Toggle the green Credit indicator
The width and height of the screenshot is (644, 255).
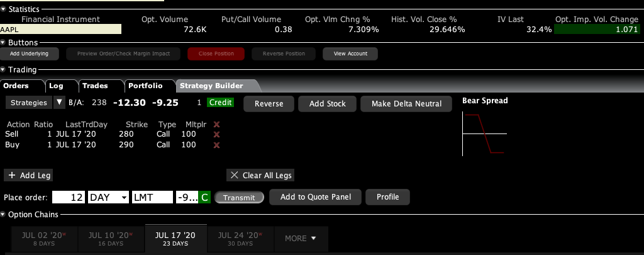pos(221,103)
